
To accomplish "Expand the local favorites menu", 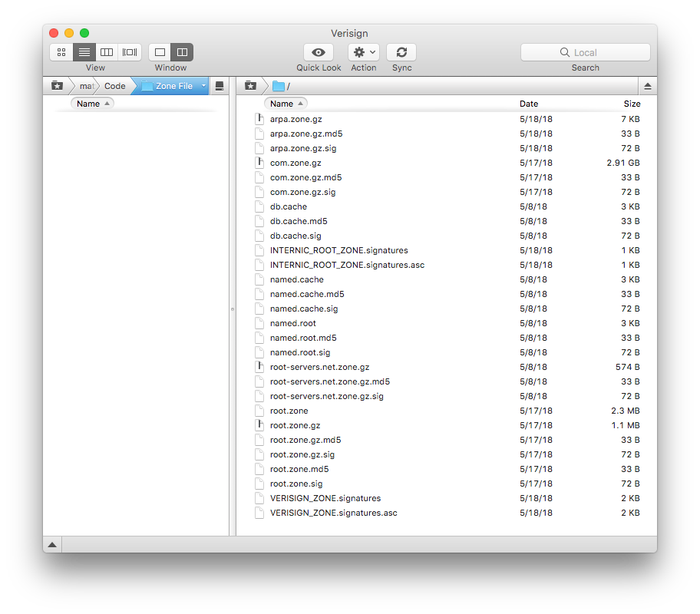I will coord(57,85).
